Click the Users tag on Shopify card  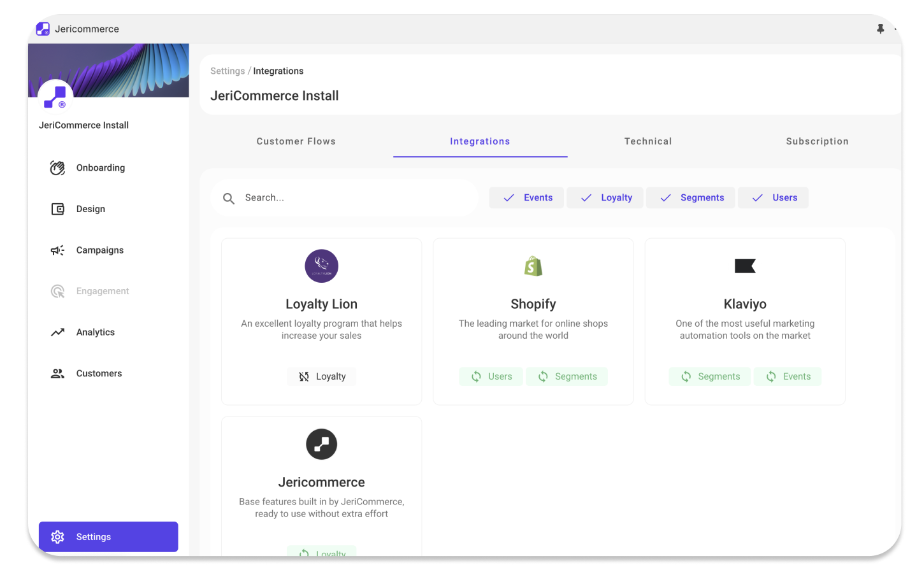491,376
